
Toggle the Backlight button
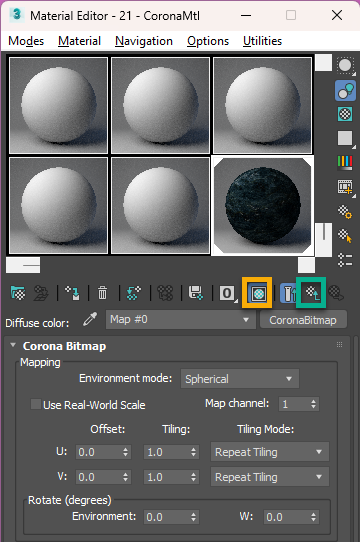[x=345, y=91]
